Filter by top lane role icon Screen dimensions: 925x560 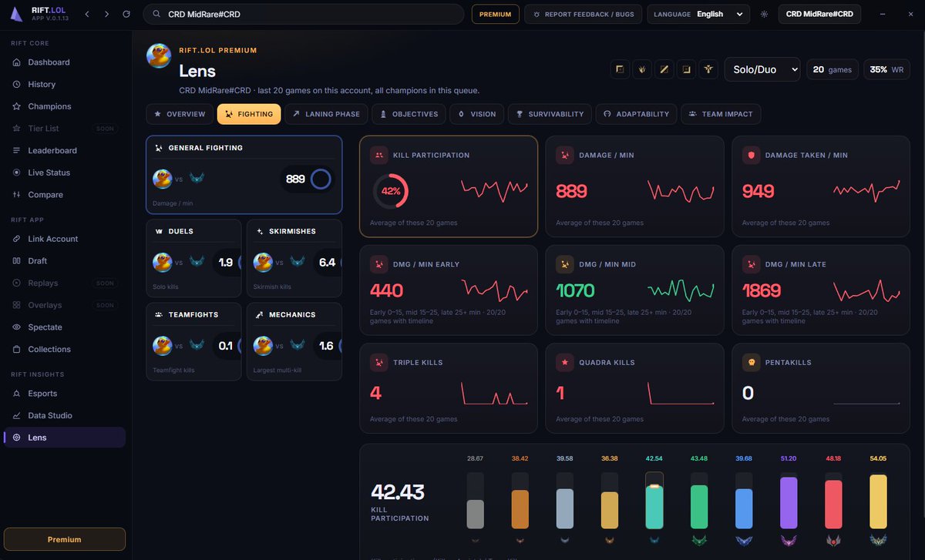pos(619,69)
